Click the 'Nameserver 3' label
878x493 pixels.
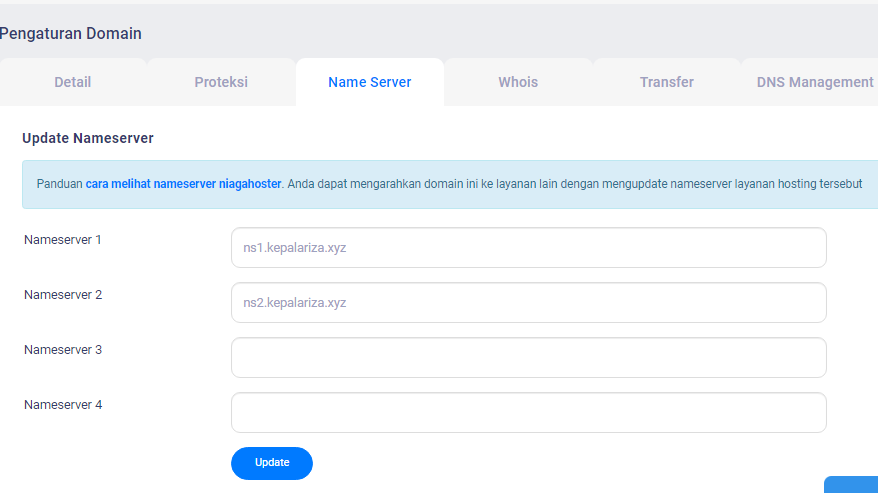63,350
